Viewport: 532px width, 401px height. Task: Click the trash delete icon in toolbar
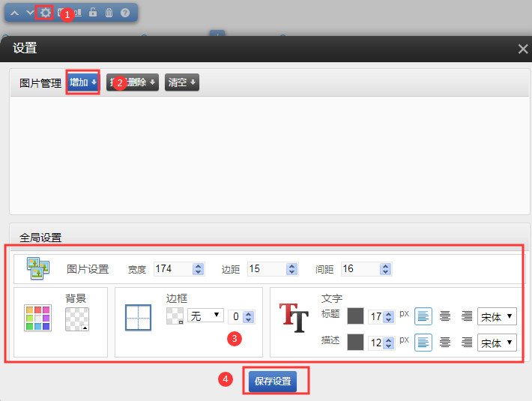tap(109, 13)
